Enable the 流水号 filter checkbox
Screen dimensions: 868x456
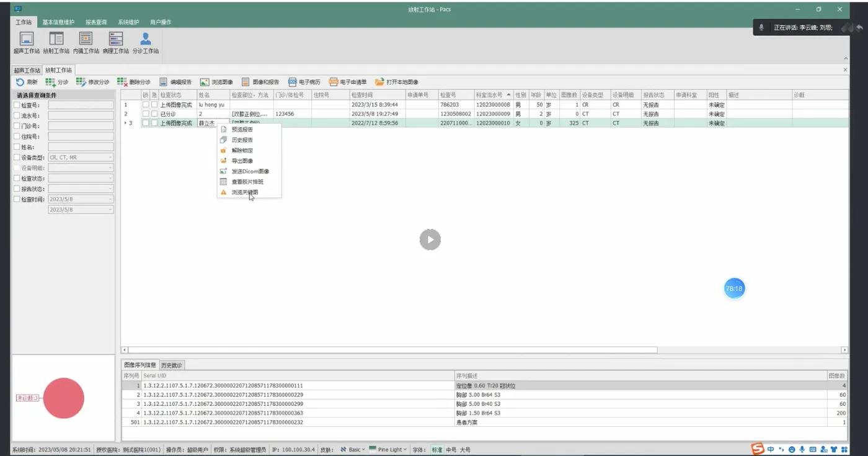(x=17, y=115)
